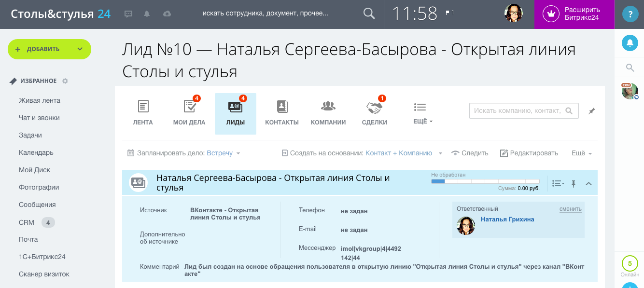
Task: Open cloud drive icon in header
Action: [167, 14]
